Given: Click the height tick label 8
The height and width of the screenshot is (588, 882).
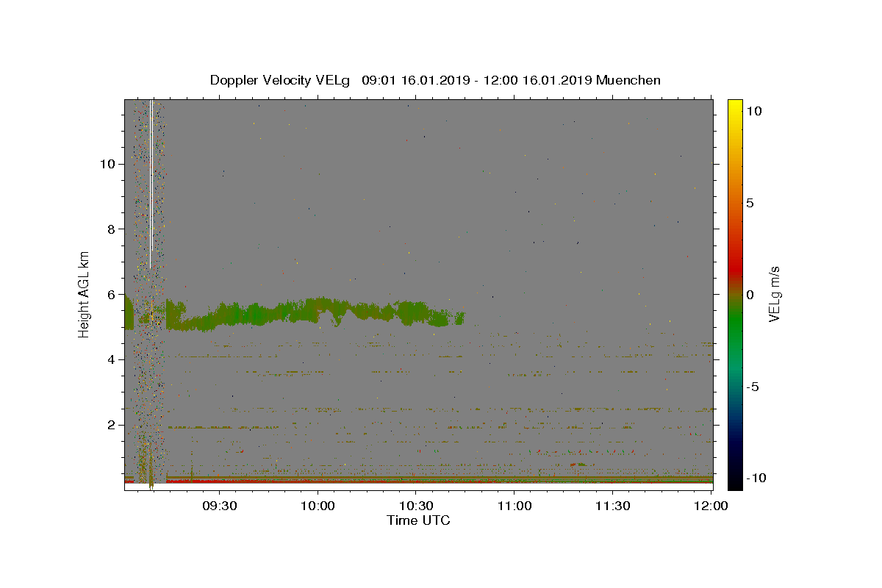Looking at the screenshot, I should point(111,229).
